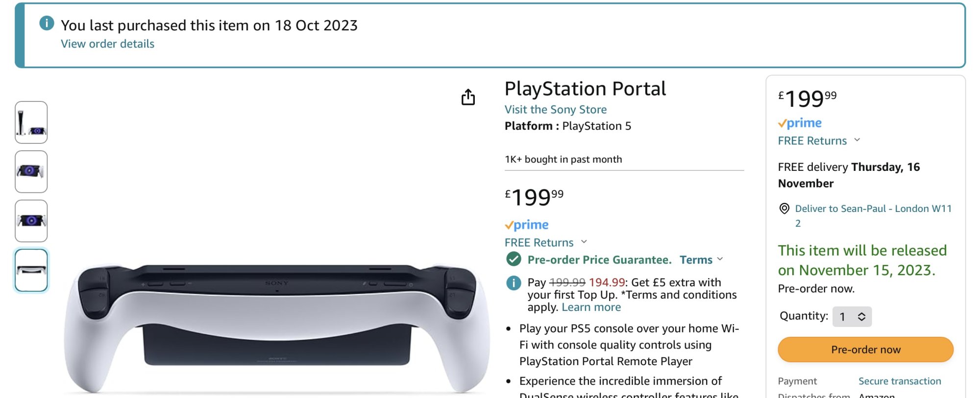The height and width of the screenshot is (398, 980).
Task: Open the Quantity dropdown
Action: click(852, 317)
